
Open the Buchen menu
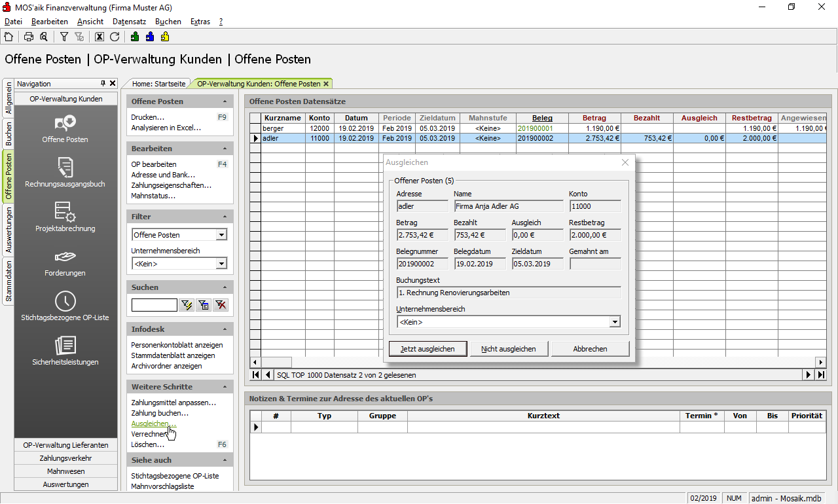click(168, 22)
